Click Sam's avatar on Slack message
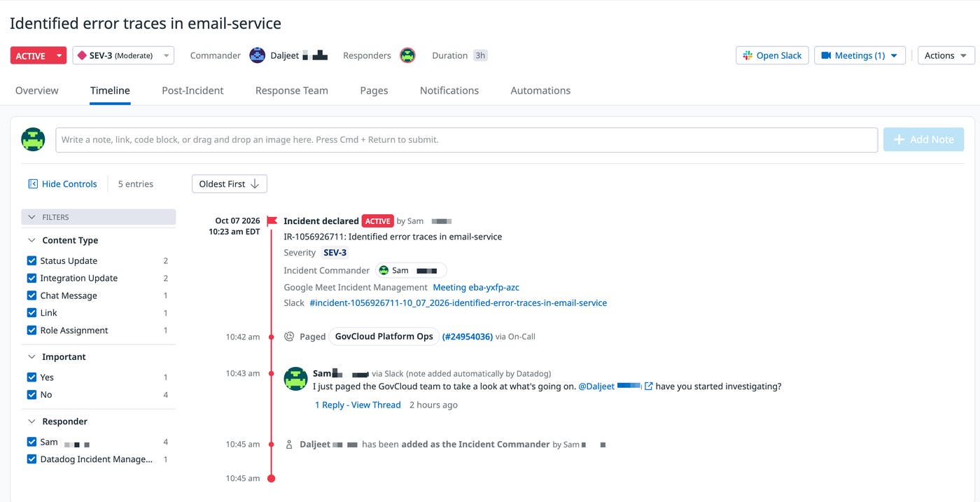 pos(296,379)
